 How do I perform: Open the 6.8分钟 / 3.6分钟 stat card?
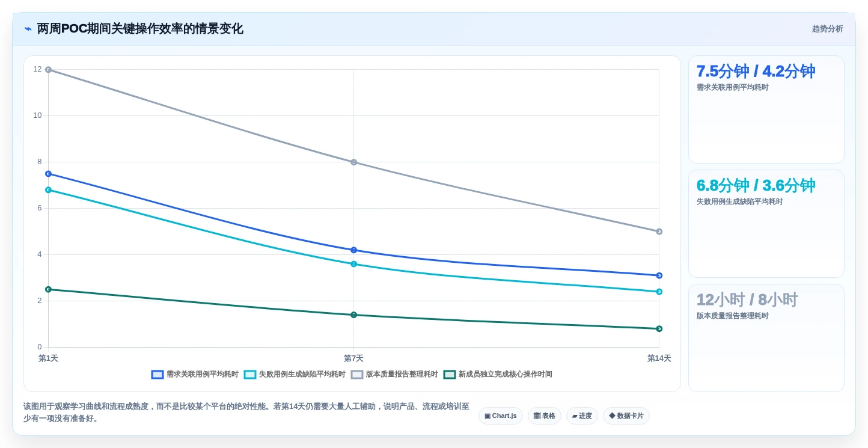(x=766, y=224)
